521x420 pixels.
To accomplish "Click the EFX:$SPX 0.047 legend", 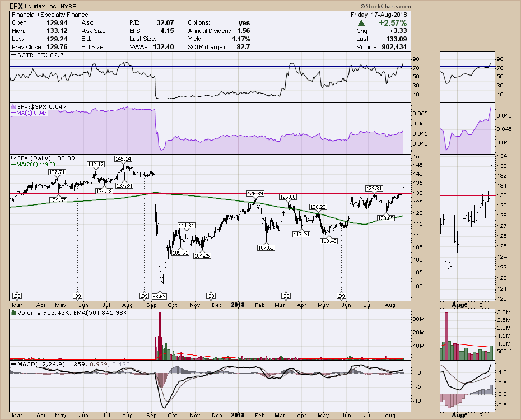I will coord(39,106).
